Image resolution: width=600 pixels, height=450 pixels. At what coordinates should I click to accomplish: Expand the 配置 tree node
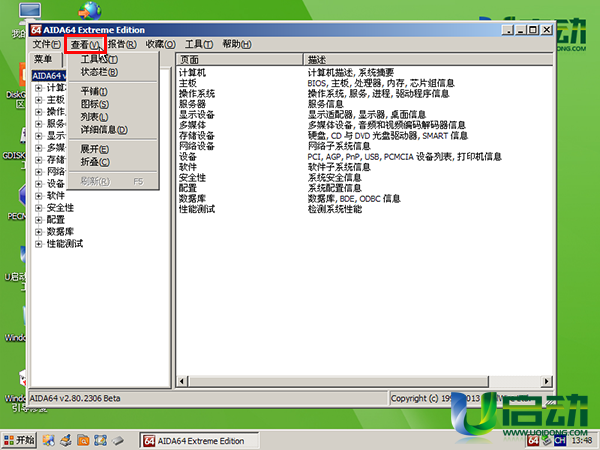[x=38, y=220]
